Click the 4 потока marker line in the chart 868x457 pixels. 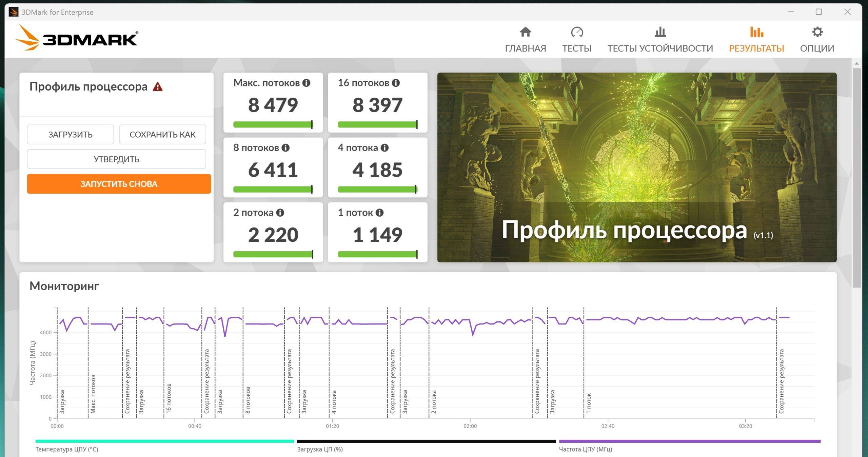(329, 363)
